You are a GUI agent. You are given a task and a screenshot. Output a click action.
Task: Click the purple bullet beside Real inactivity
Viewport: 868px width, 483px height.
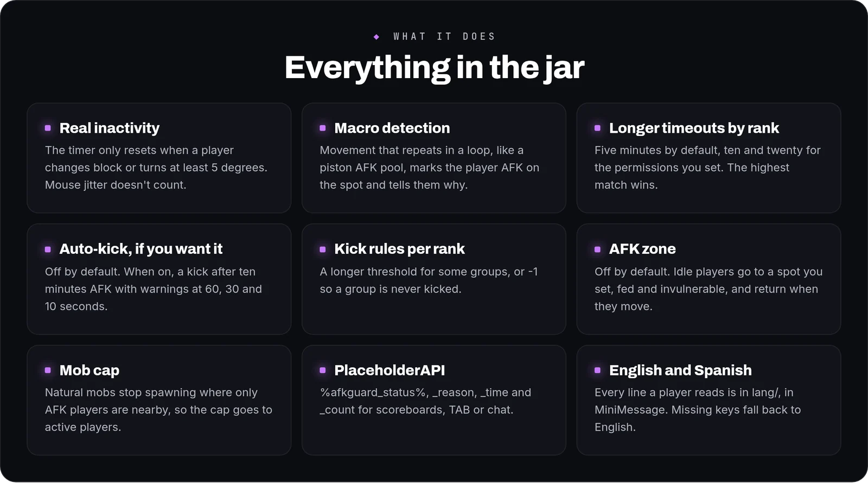click(x=48, y=128)
